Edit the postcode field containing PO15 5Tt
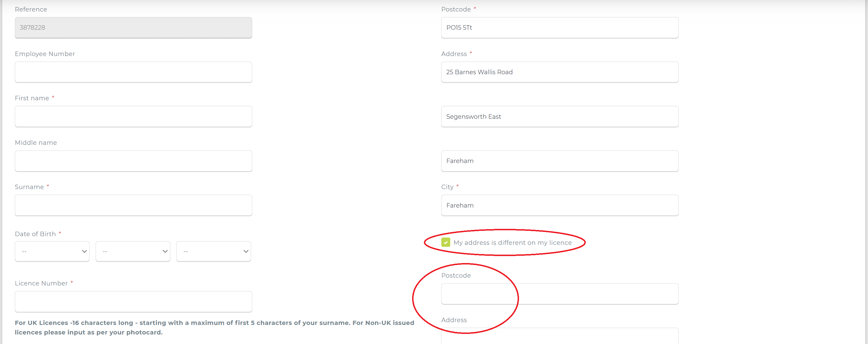This screenshot has width=868, height=344. (560, 28)
